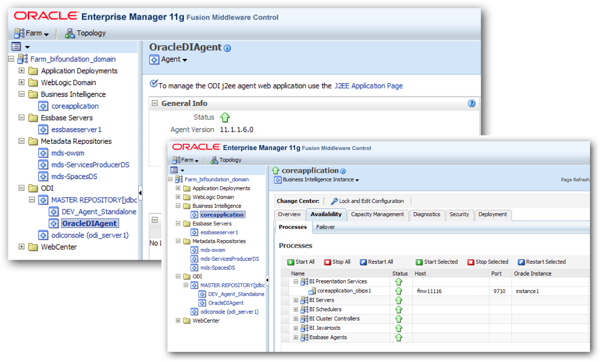Select coreapplication_obips1 process row
The width and height of the screenshot is (600, 362).
(435, 291)
